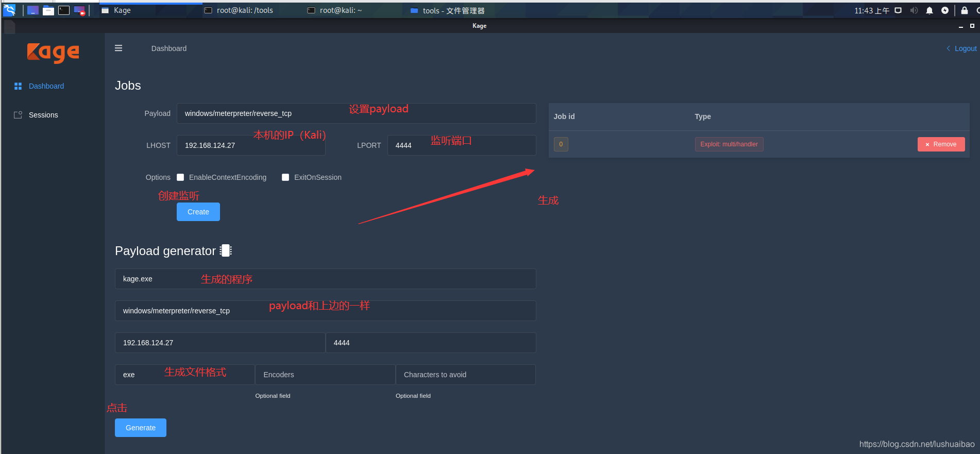Image resolution: width=980 pixels, height=454 pixels.
Task: Click the Sessions icon in the sidebar
Action: 18,115
